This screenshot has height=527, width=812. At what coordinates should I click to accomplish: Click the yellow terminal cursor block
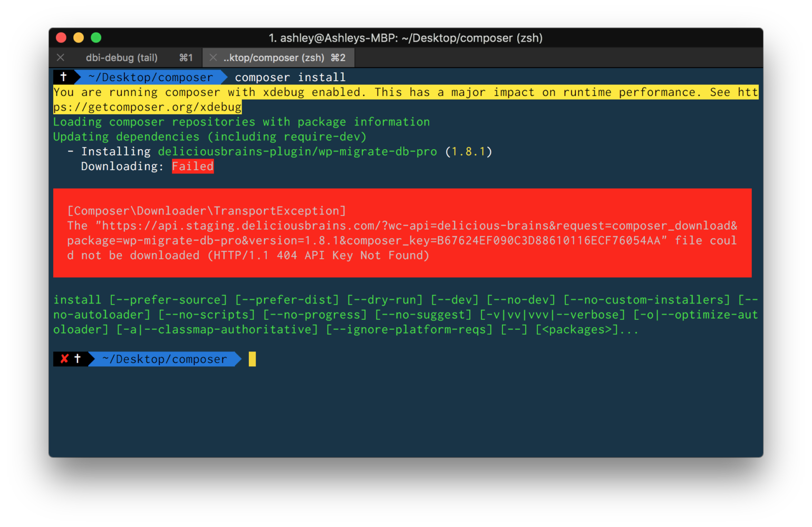click(252, 359)
